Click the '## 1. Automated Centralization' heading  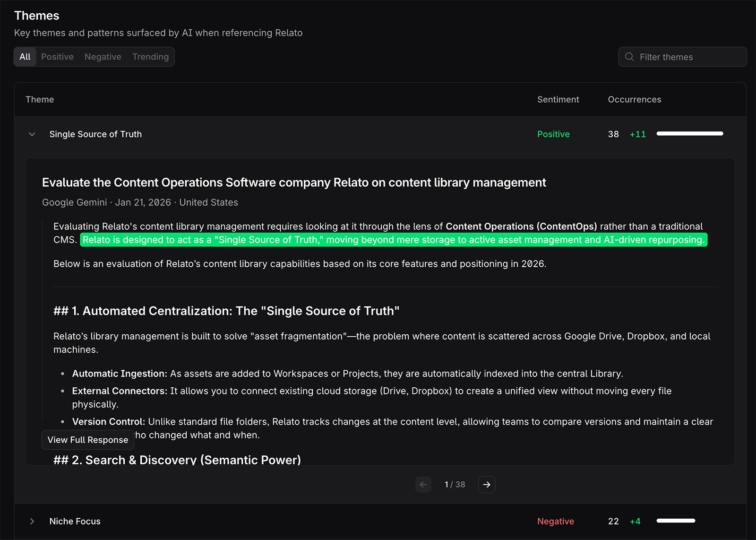point(226,311)
